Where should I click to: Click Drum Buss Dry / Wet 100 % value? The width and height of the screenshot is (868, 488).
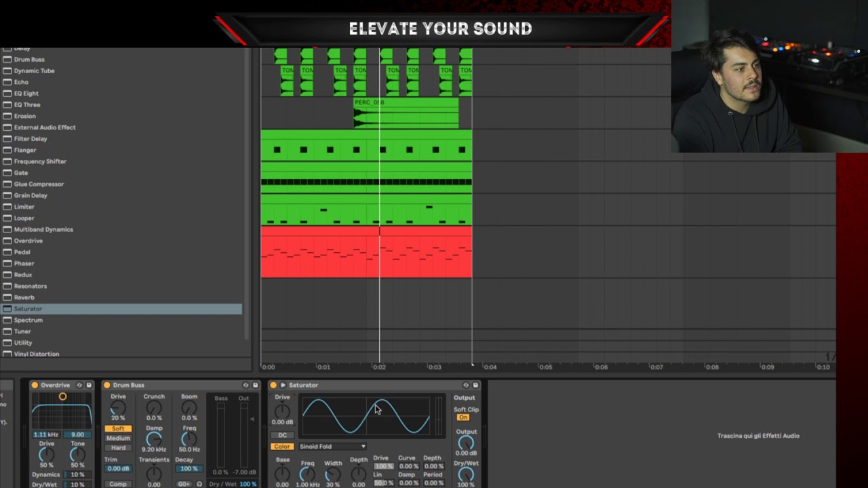pos(248,484)
